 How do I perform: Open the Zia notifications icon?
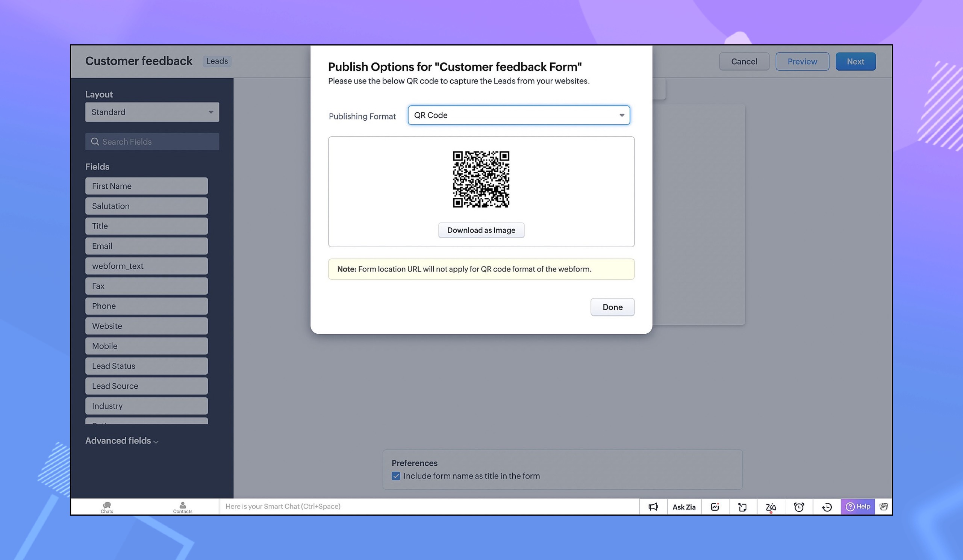click(x=771, y=507)
